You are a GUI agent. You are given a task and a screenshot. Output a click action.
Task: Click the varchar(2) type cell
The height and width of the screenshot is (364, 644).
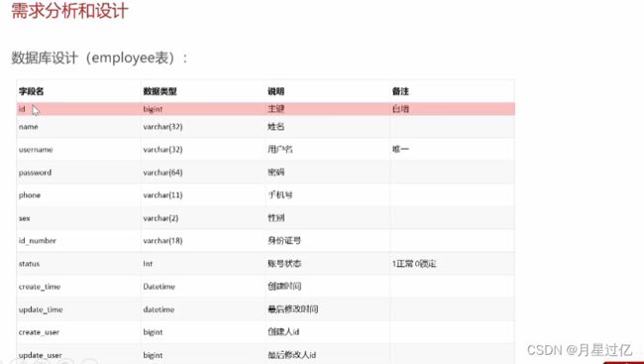[161, 218]
